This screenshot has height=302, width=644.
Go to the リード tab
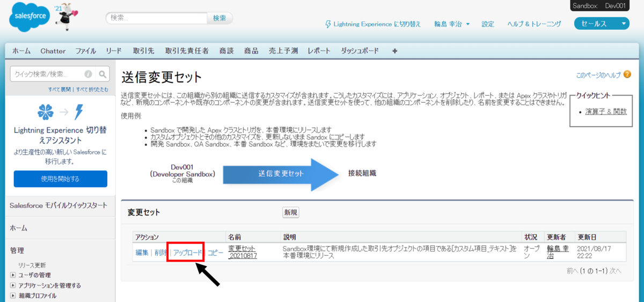114,51
